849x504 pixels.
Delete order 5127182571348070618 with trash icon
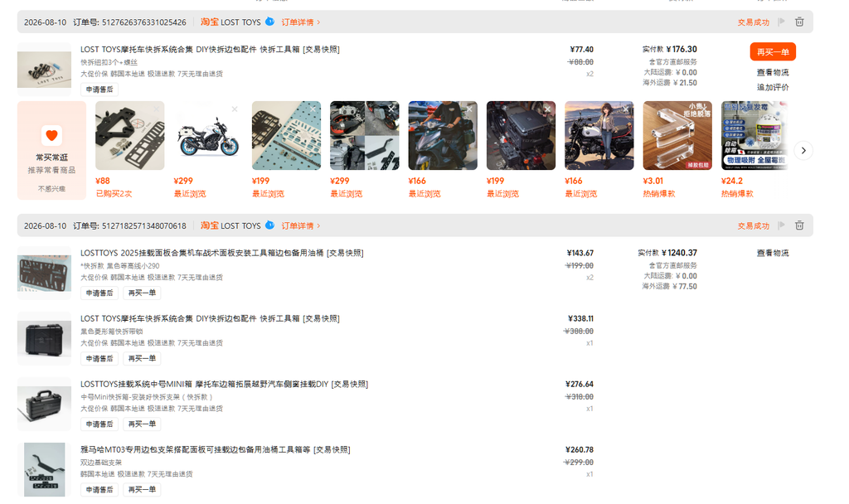[x=799, y=225]
